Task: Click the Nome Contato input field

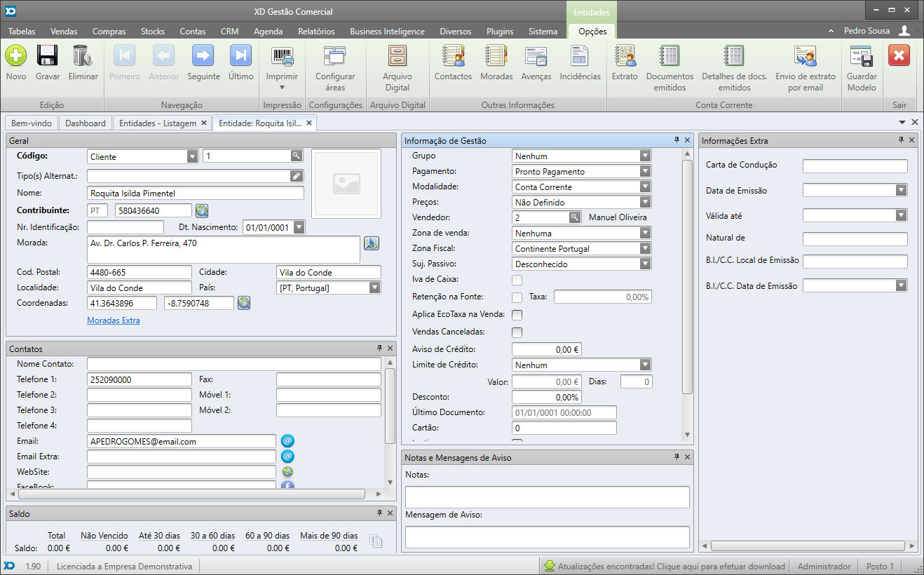Action: 233,364
